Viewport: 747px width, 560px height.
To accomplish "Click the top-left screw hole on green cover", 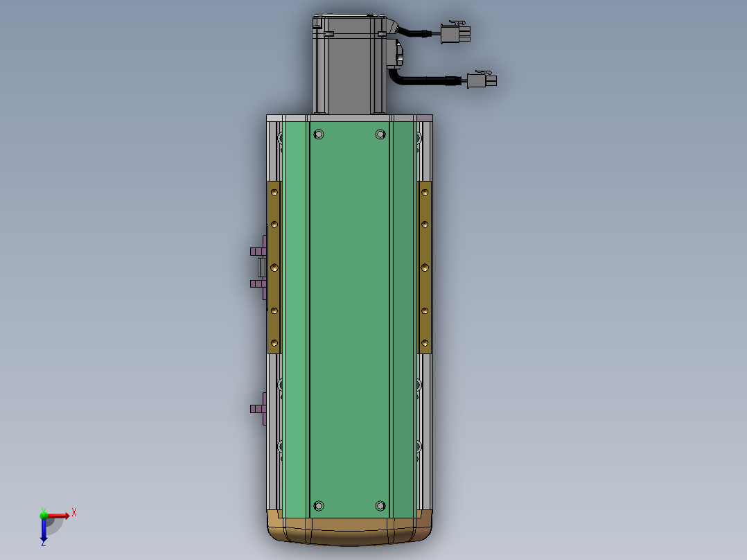I will coord(319,134).
